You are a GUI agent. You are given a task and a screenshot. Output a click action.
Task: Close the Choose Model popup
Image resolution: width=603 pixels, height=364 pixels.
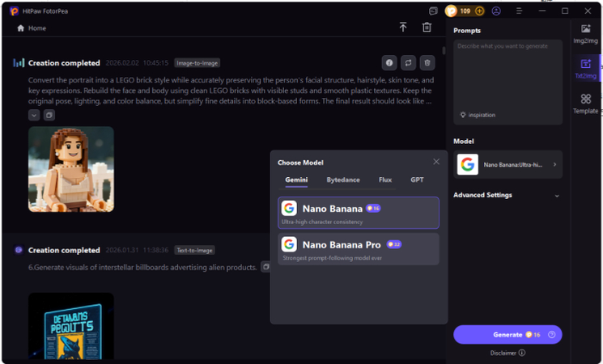click(x=436, y=162)
